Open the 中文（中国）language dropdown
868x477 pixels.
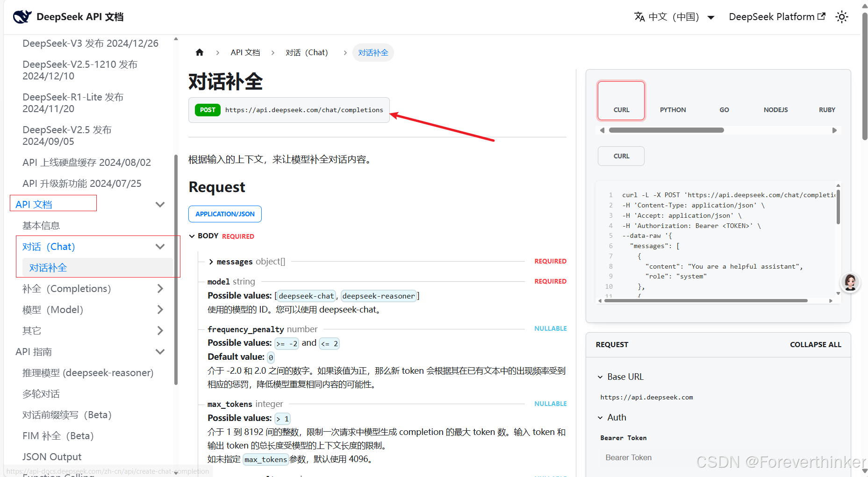click(x=674, y=17)
